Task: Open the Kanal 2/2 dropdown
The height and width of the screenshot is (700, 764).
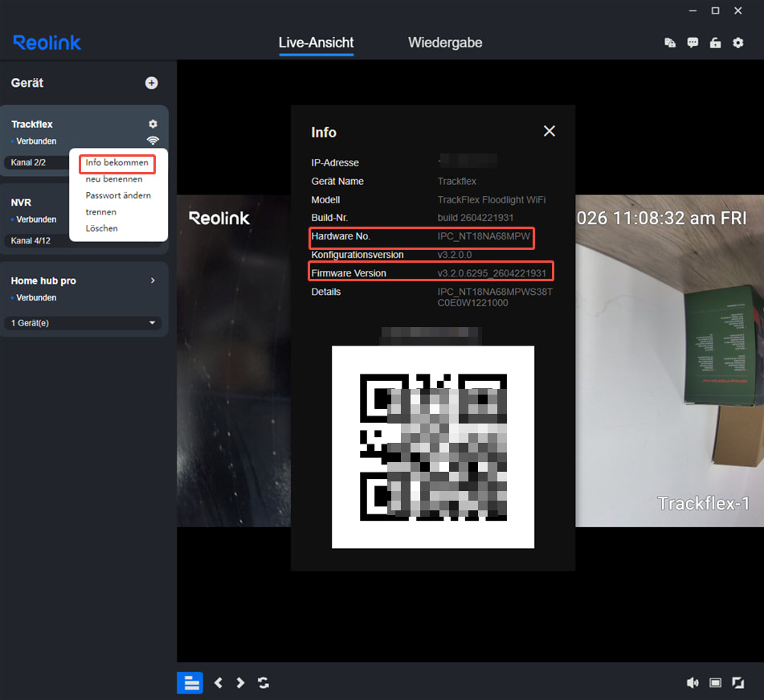Action: [x=36, y=162]
